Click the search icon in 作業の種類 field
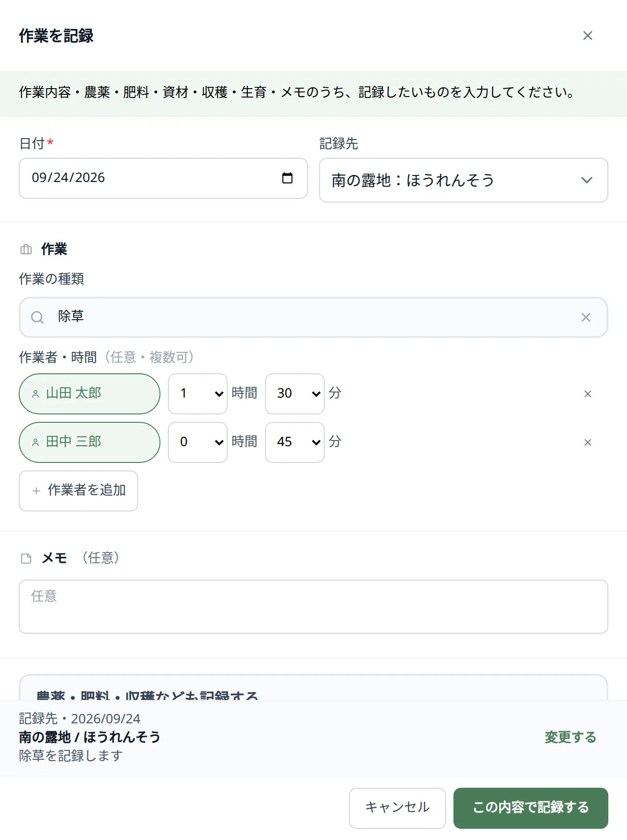Viewport: 627px width, 840px height. (37, 317)
